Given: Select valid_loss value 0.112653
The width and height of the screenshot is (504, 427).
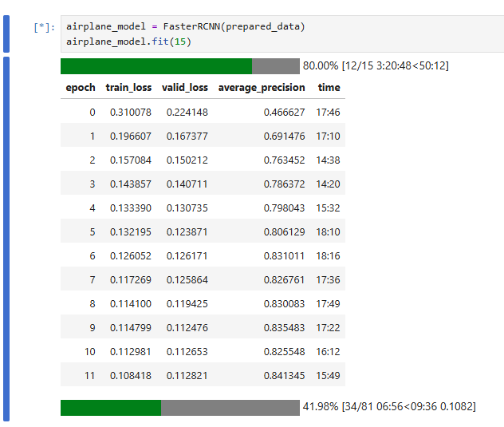Looking at the screenshot, I should pyautogui.click(x=187, y=352).
